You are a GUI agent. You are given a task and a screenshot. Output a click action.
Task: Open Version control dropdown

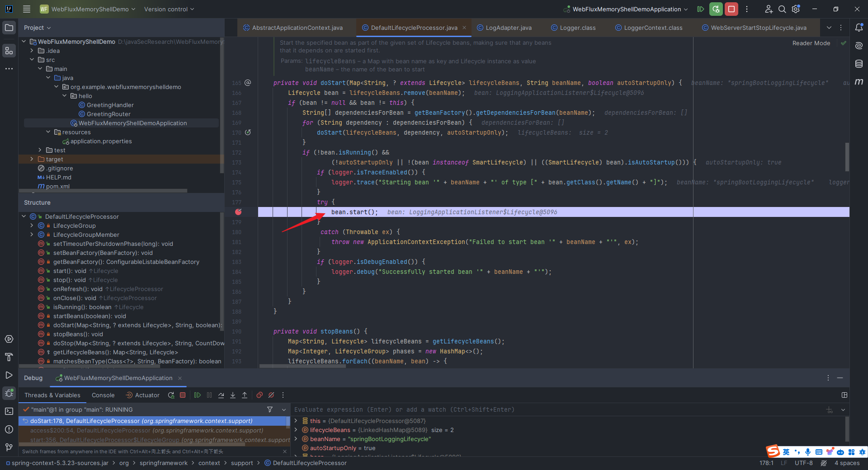(x=169, y=9)
